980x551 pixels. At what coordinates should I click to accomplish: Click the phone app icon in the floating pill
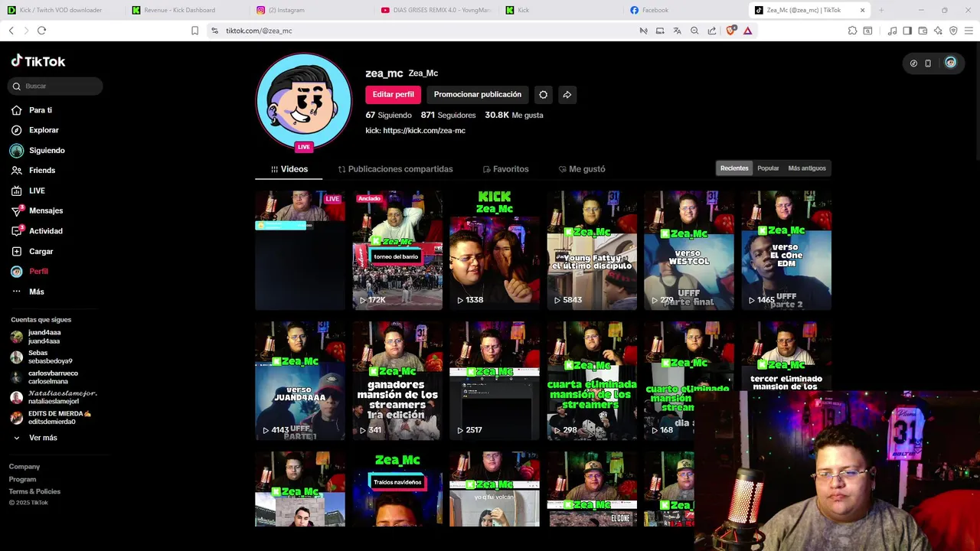(928, 64)
